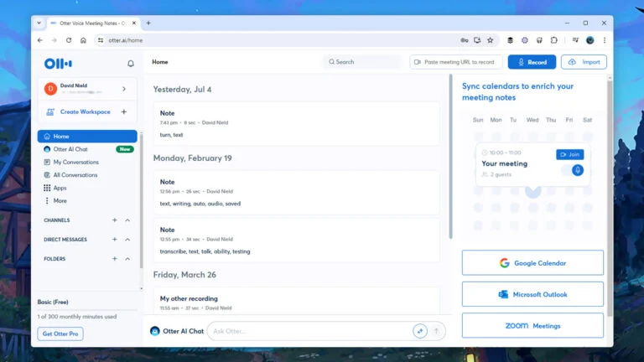Open My Conversations in sidebar
The image size is (644, 362).
tap(75, 162)
